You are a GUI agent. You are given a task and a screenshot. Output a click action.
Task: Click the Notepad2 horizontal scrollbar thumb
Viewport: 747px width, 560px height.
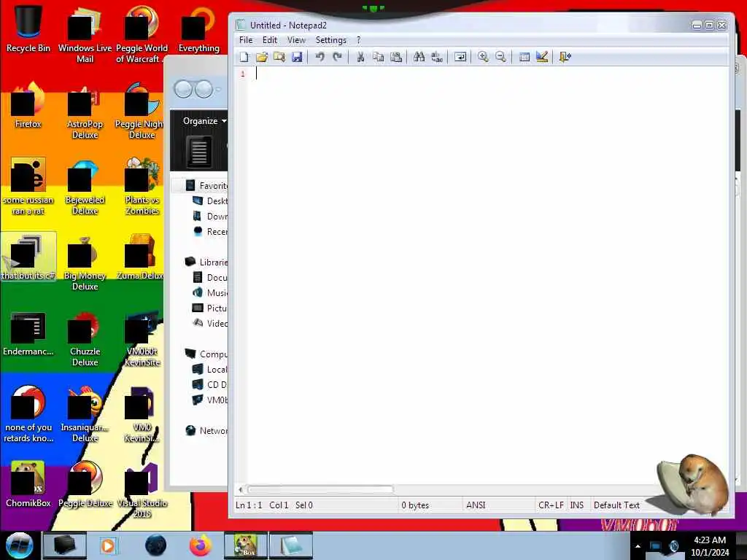320,489
